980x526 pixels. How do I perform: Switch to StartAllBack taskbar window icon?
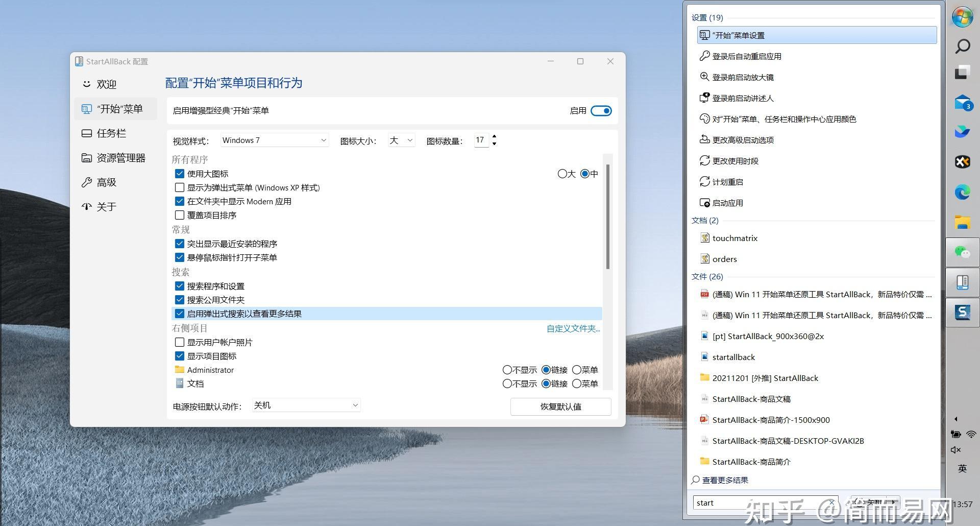pyautogui.click(x=962, y=282)
